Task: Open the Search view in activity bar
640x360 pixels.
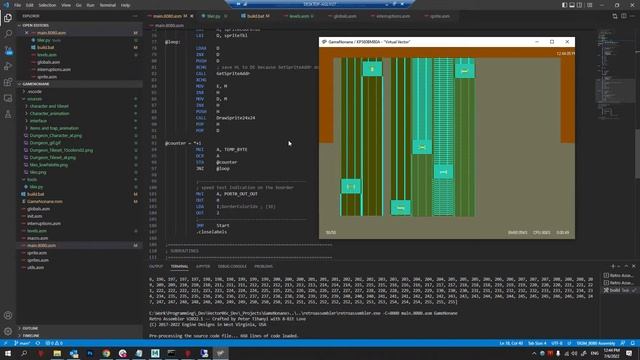Action: pyautogui.click(x=8, y=34)
